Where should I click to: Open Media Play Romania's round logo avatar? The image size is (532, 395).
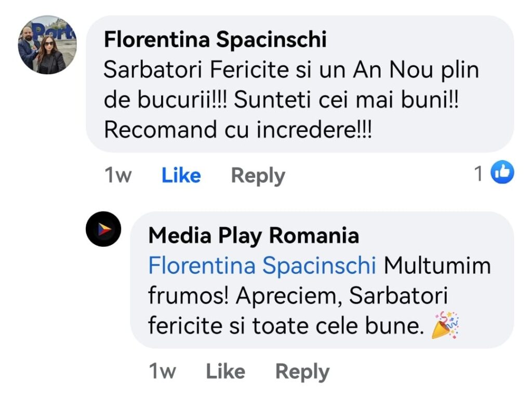[x=103, y=229]
